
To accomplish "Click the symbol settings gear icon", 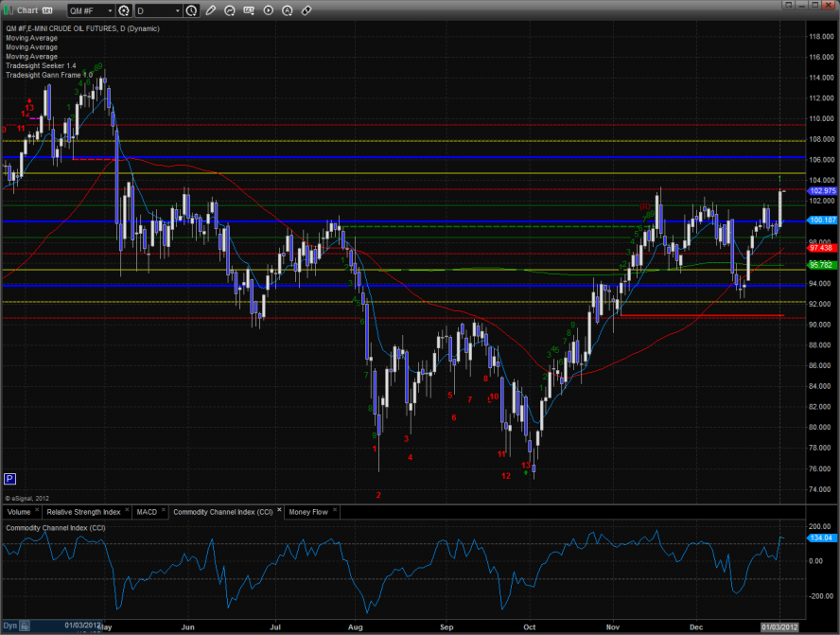I will point(124,10).
